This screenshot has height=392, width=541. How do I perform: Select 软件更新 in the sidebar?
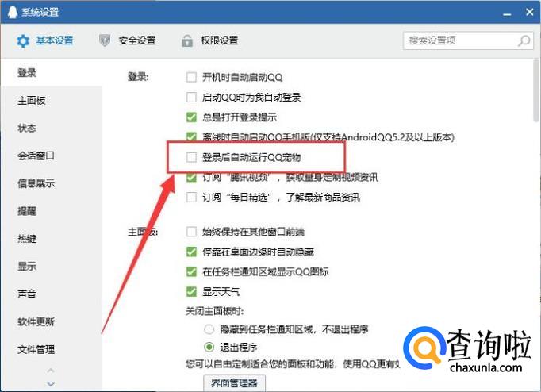click(x=51, y=321)
